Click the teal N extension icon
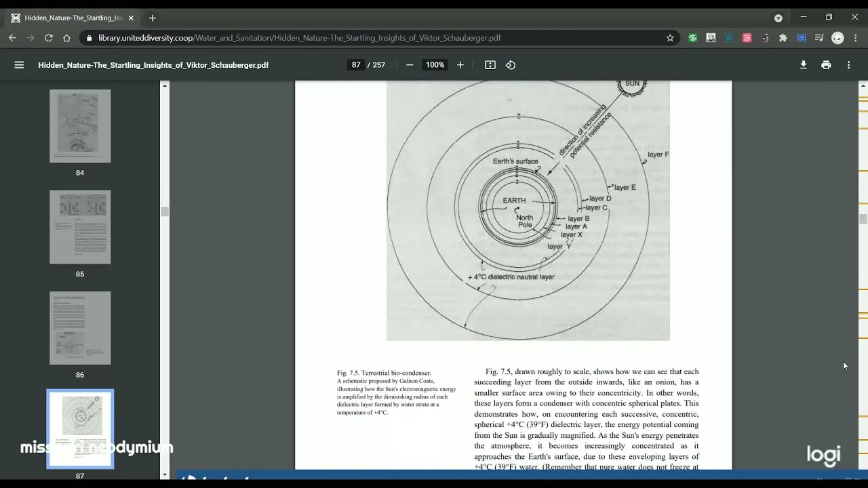Screen dimensions: 868x488 [729, 38]
